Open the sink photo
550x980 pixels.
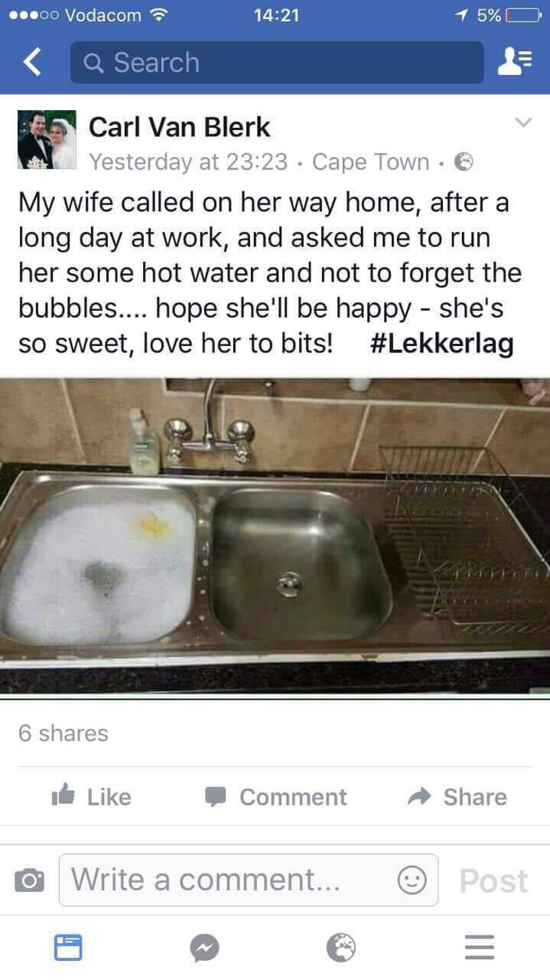tap(275, 536)
